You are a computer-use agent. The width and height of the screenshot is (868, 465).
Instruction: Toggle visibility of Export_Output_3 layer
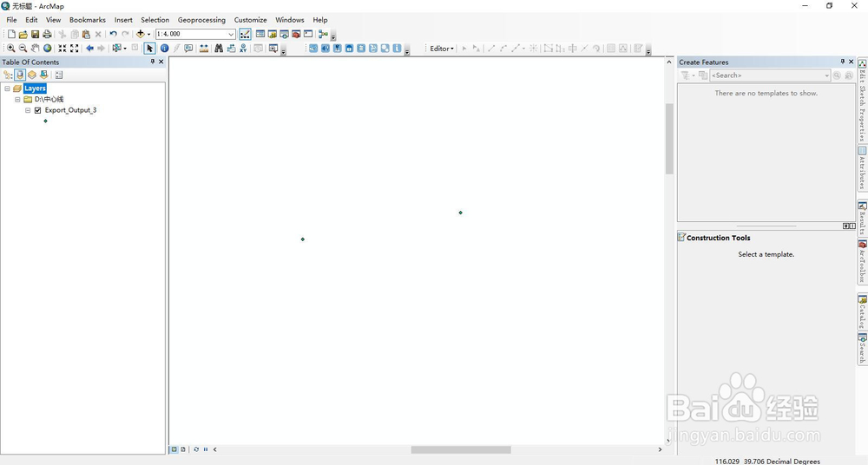pos(37,110)
